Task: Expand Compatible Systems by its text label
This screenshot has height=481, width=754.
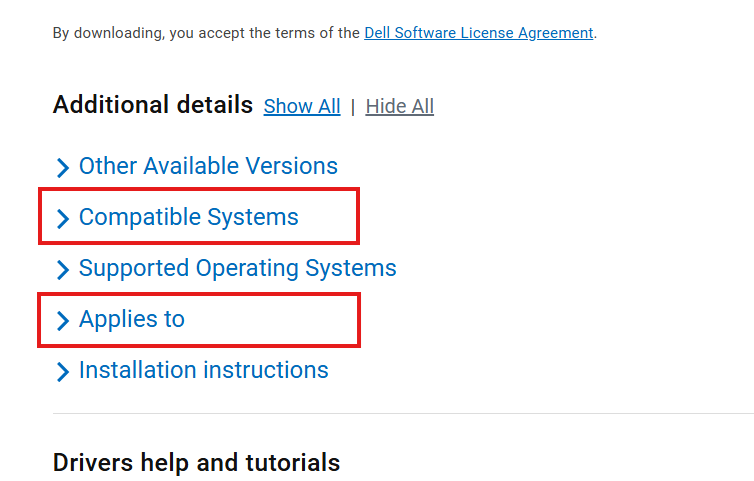Action: (188, 217)
